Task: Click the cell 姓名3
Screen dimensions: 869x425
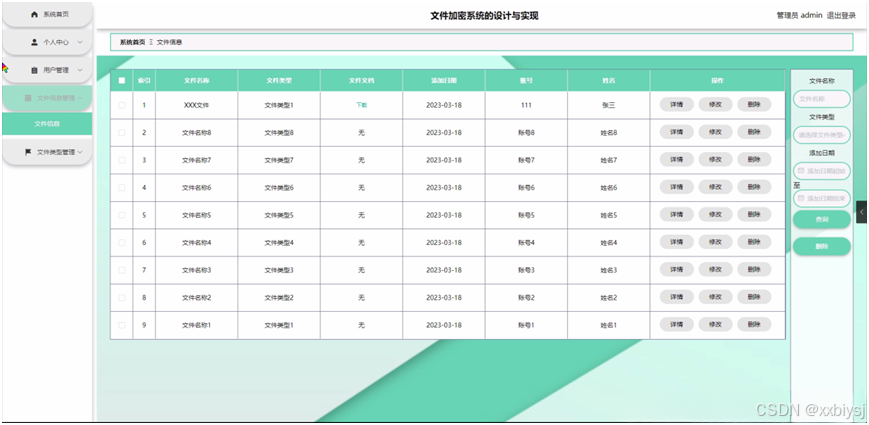Action: [609, 270]
